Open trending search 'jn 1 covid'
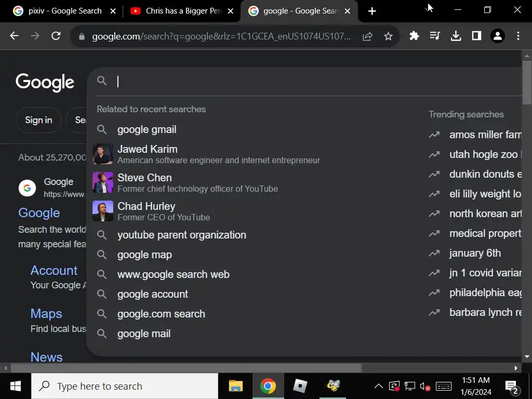 [475, 273]
